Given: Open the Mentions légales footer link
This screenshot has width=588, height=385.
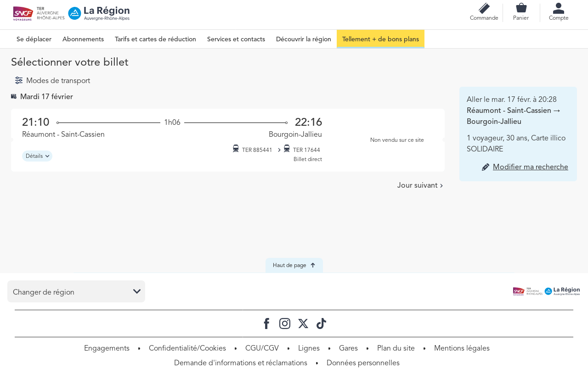Looking at the screenshot, I should click(x=462, y=348).
